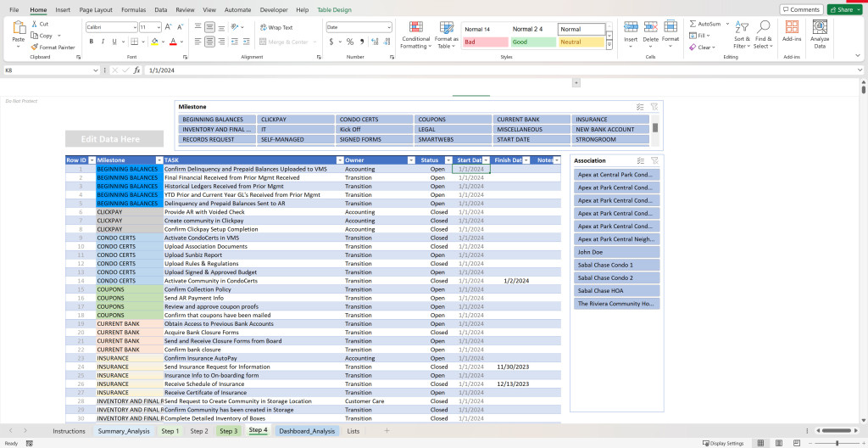Launch Analyze Data tool
Screen dimensions: 868x448
click(x=820, y=35)
